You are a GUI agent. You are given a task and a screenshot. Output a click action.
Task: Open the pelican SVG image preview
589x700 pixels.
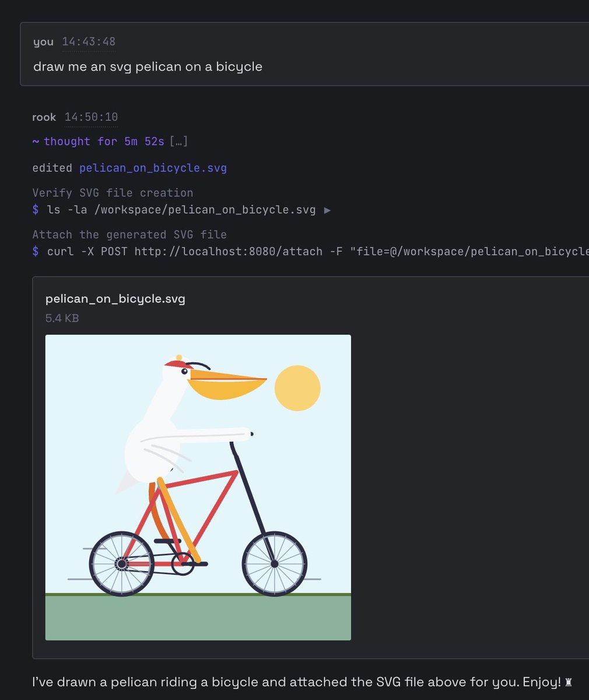(198, 487)
